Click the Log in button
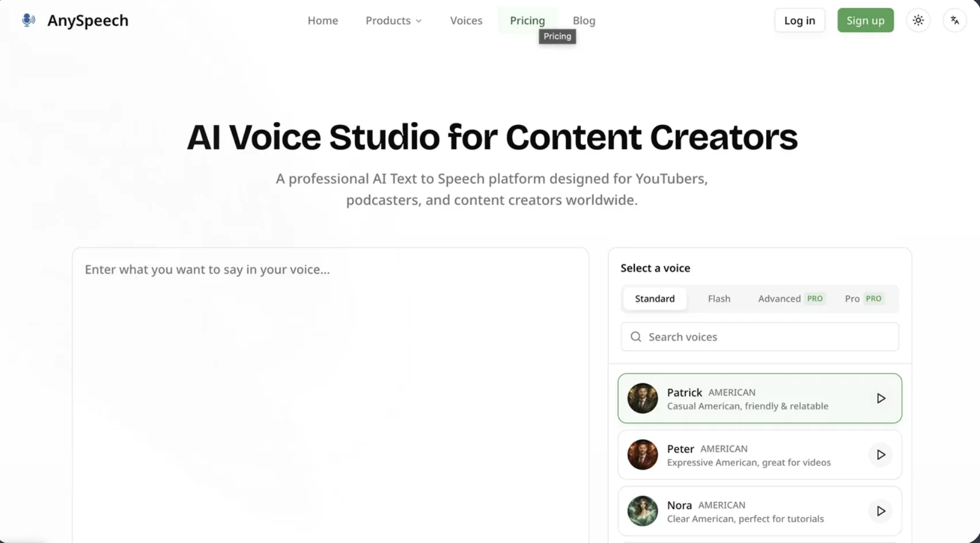 point(799,21)
